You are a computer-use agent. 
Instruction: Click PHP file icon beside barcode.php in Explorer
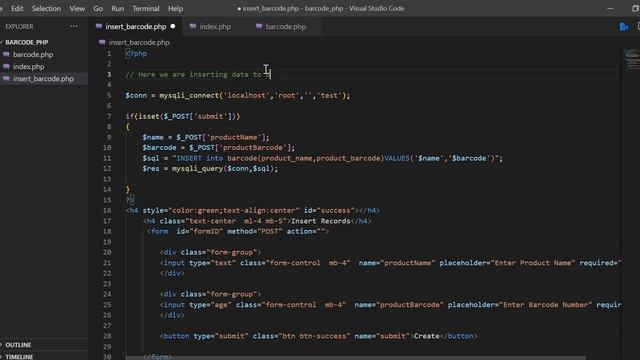[6, 54]
